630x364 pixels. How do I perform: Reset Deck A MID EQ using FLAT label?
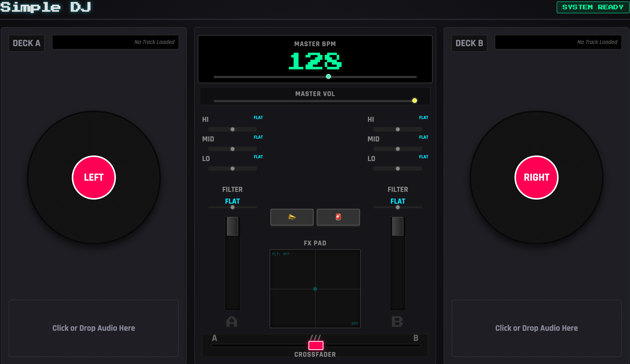258,137
